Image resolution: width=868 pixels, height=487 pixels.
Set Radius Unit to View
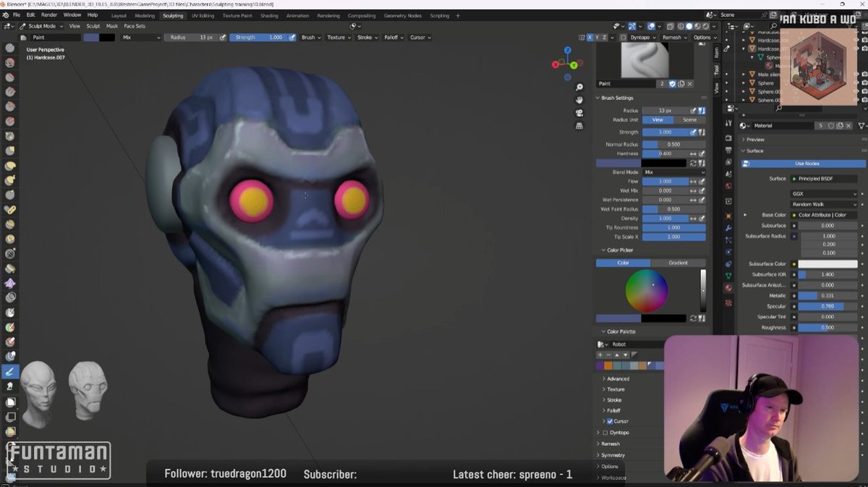(x=658, y=120)
